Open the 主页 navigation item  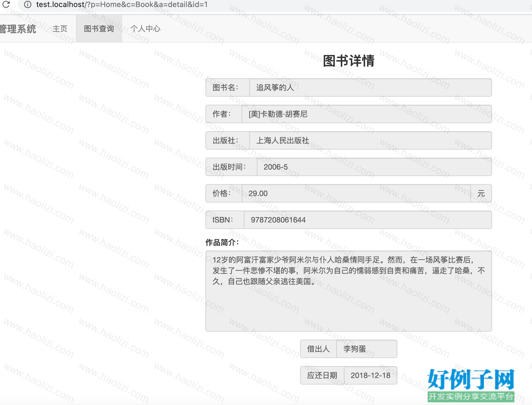(60, 29)
